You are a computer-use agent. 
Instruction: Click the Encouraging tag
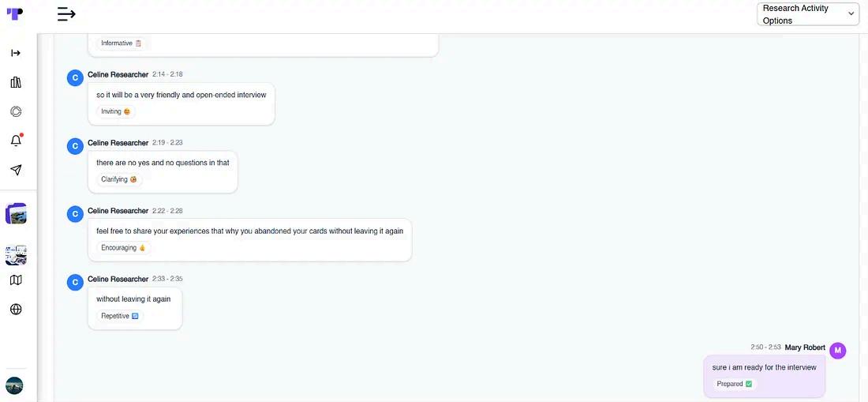[x=123, y=247]
